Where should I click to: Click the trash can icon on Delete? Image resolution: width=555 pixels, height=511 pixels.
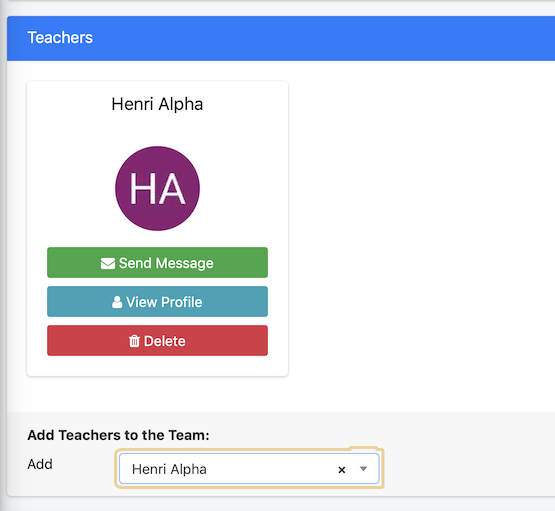click(134, 341)
